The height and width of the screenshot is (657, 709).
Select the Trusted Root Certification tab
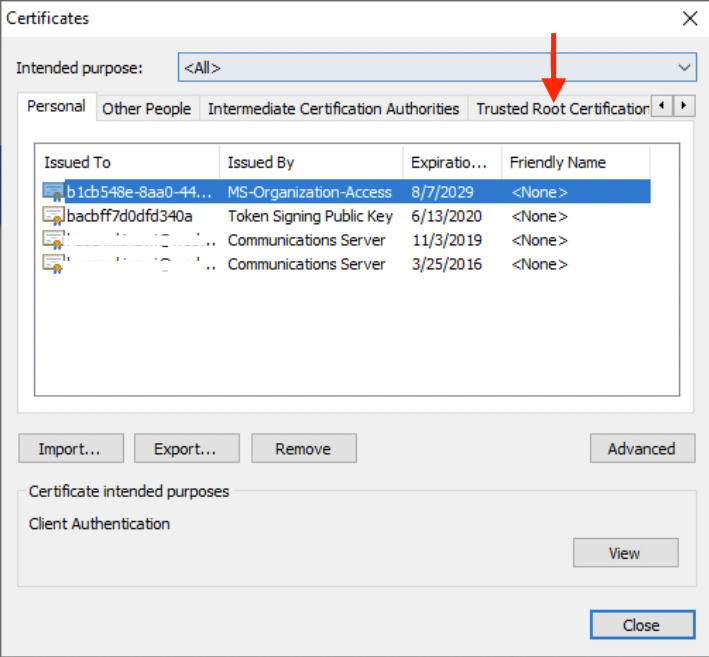(x=561, y=109)
